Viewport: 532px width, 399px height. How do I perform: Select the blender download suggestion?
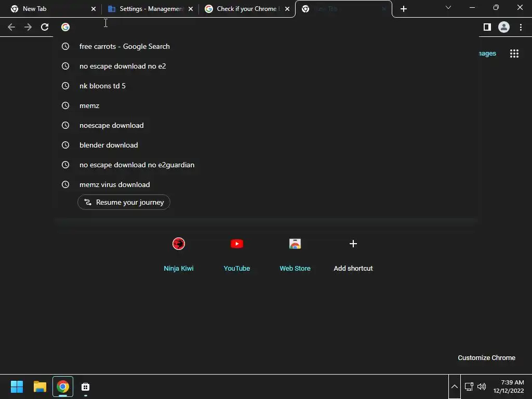click(265, 145)
